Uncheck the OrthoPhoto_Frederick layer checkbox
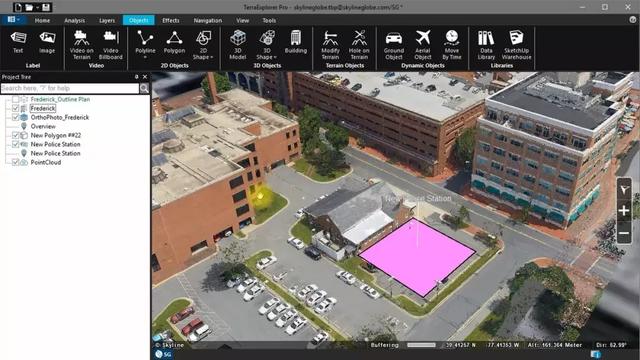The height and width of the screenshot is (360, 640). tap(16, 118)
